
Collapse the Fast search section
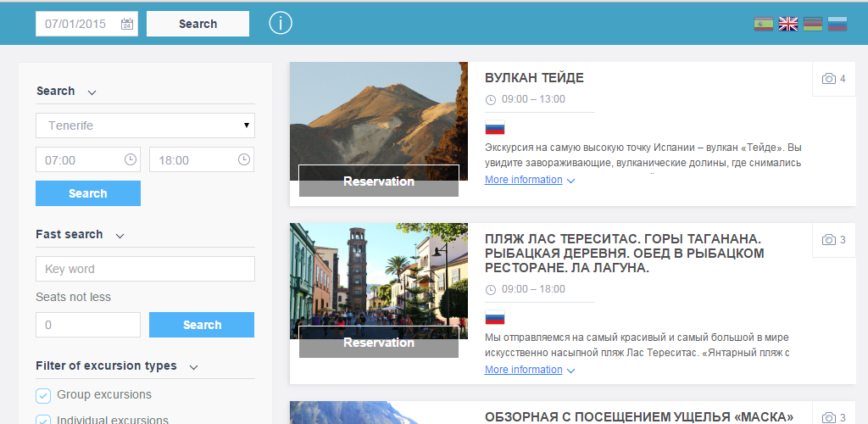click(x=120, y=235)
